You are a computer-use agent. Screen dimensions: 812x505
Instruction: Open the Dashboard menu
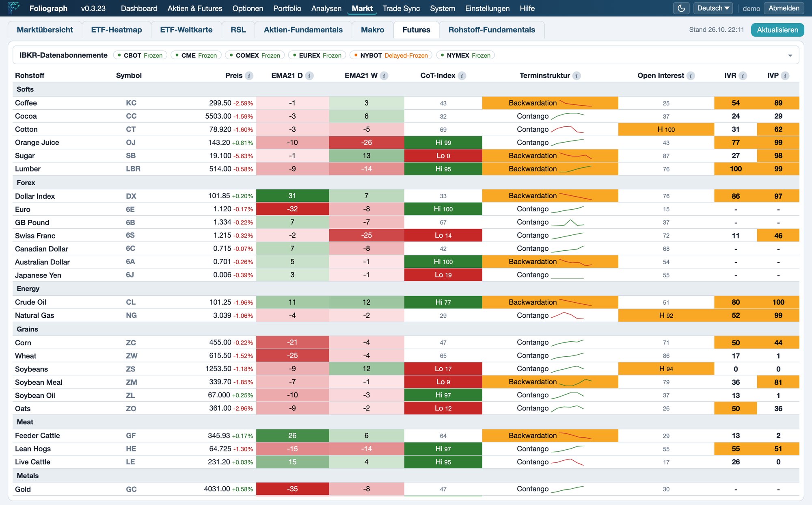pyautogui.click(x=139, y=8)
